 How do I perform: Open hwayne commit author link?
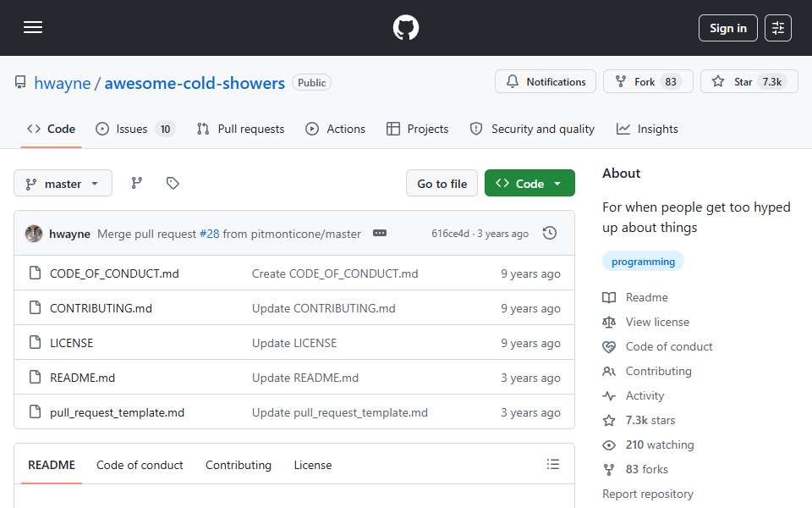click(x=69, y=235)
